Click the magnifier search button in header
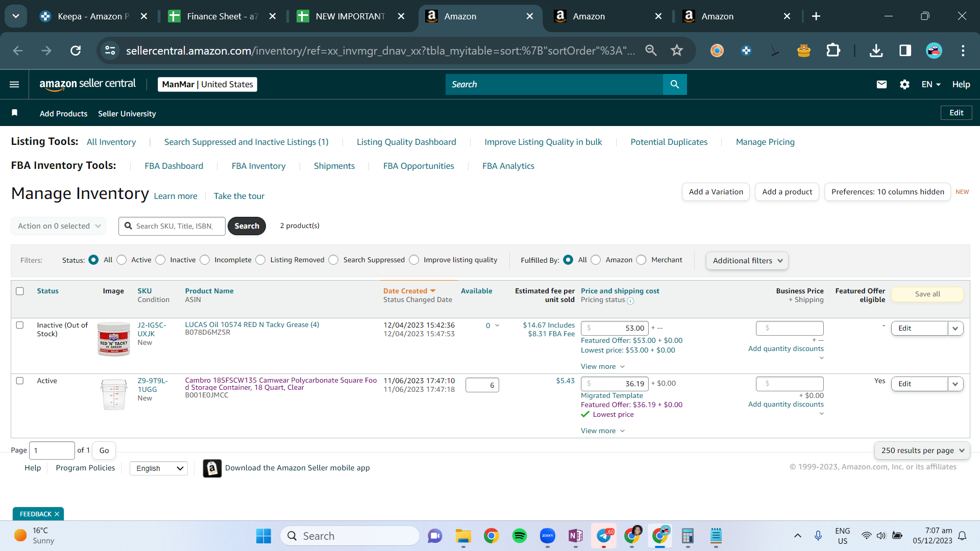 tap(675, 84)
